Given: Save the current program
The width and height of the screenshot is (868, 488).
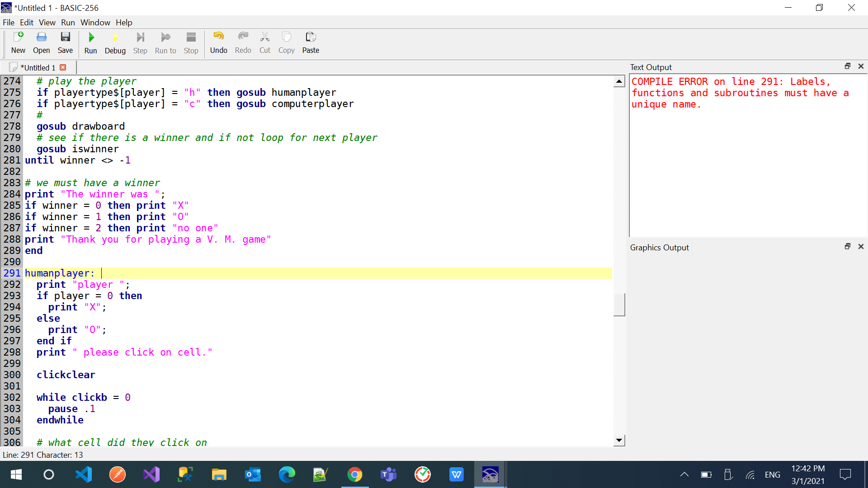Looking at the screenshot, I should click(x=65, y=43).
